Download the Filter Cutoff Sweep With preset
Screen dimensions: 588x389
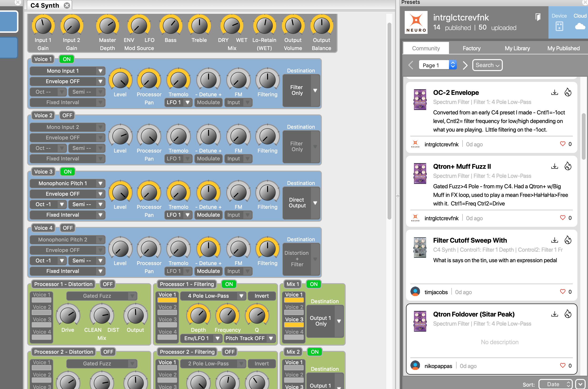click(554, 240)
